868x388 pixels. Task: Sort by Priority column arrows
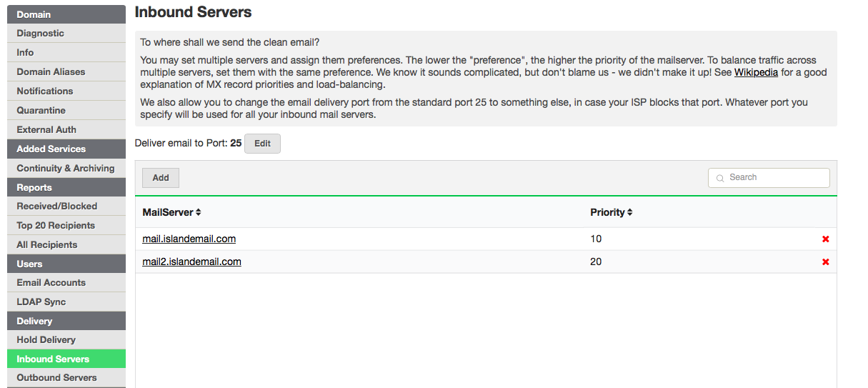(630, 212)
